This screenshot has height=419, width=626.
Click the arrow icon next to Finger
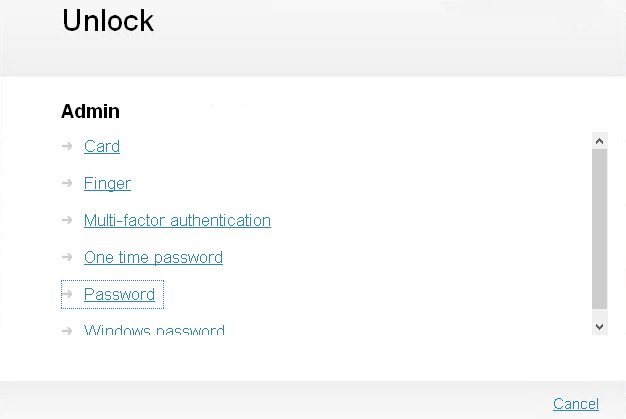(67, 183)
